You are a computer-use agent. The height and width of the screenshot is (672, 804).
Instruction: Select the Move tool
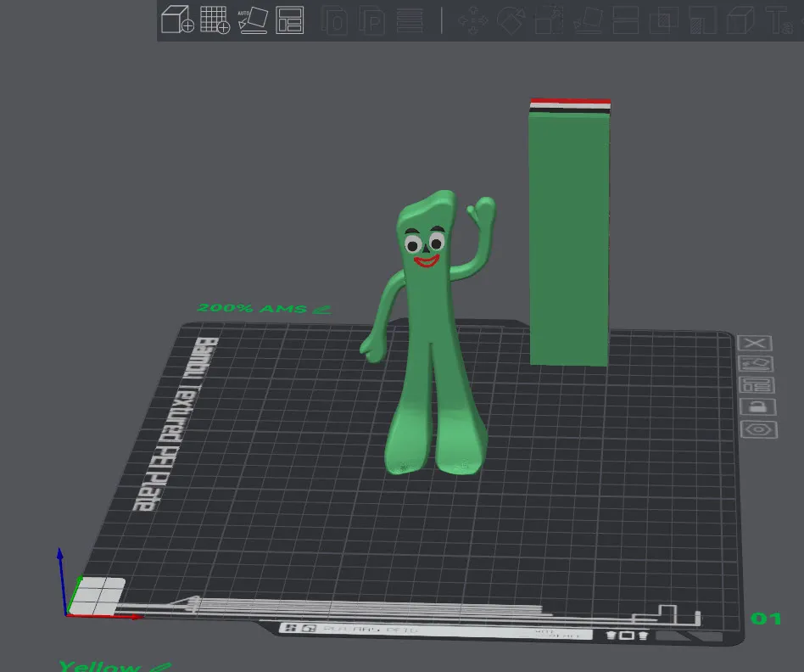[x=472, y=21]
